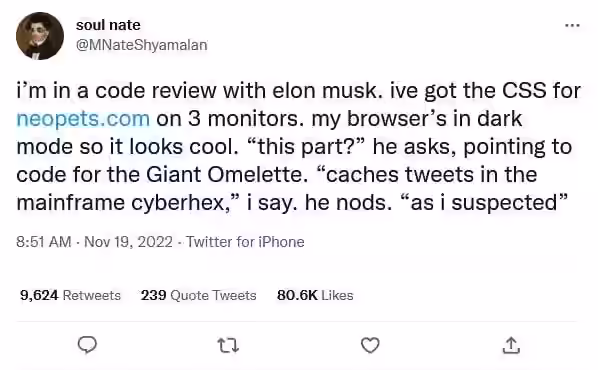View the 80.6K Likes list

click(x=315, y=295)
